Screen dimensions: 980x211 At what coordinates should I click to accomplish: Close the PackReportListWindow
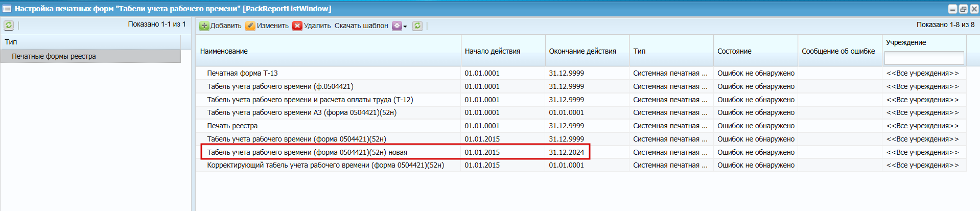click(974, 9)
